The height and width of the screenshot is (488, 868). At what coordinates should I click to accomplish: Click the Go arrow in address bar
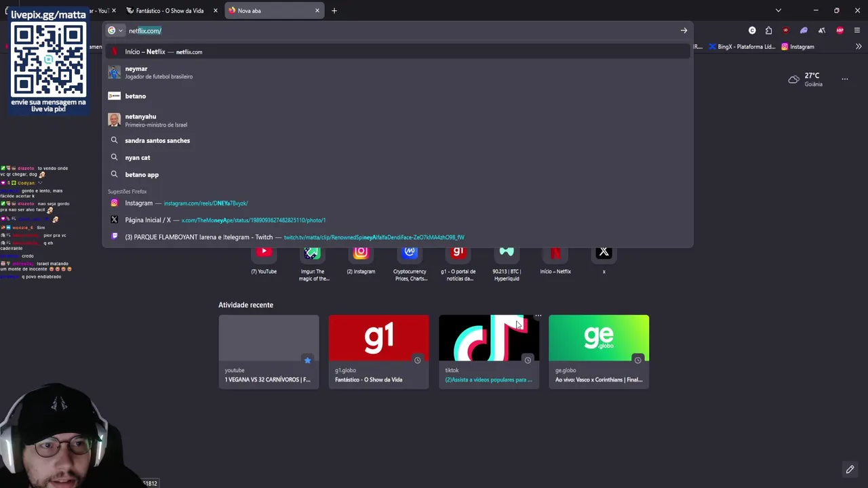point(684,30)
